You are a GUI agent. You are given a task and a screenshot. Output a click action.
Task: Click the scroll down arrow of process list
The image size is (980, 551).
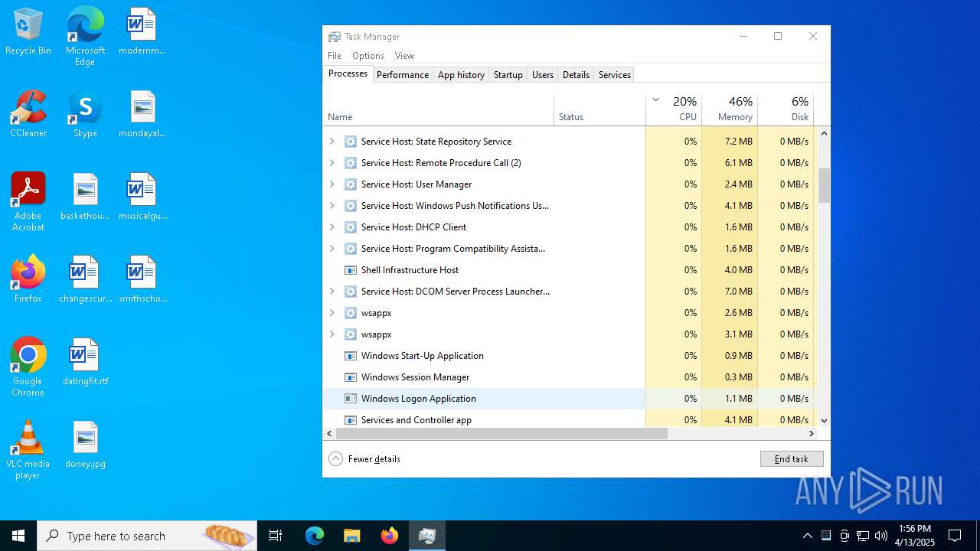click(825, 420)
